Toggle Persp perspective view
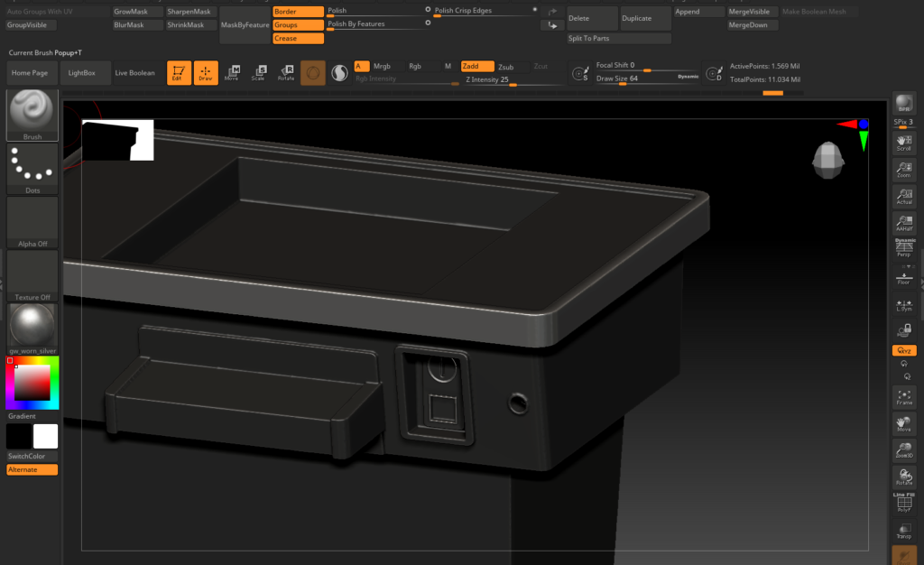This screenshot has width=924, height=565. [x=904, y=248]
